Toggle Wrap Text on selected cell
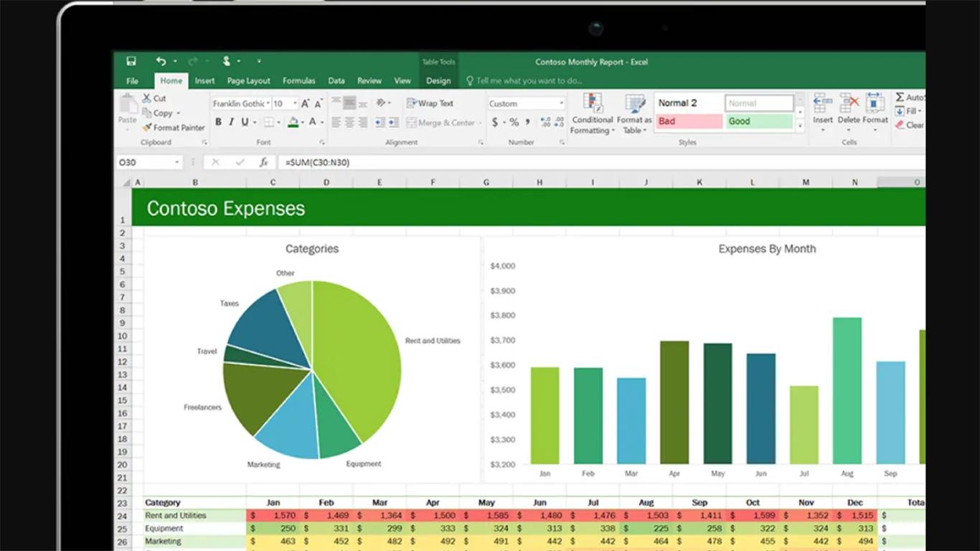 click(430, 103)
